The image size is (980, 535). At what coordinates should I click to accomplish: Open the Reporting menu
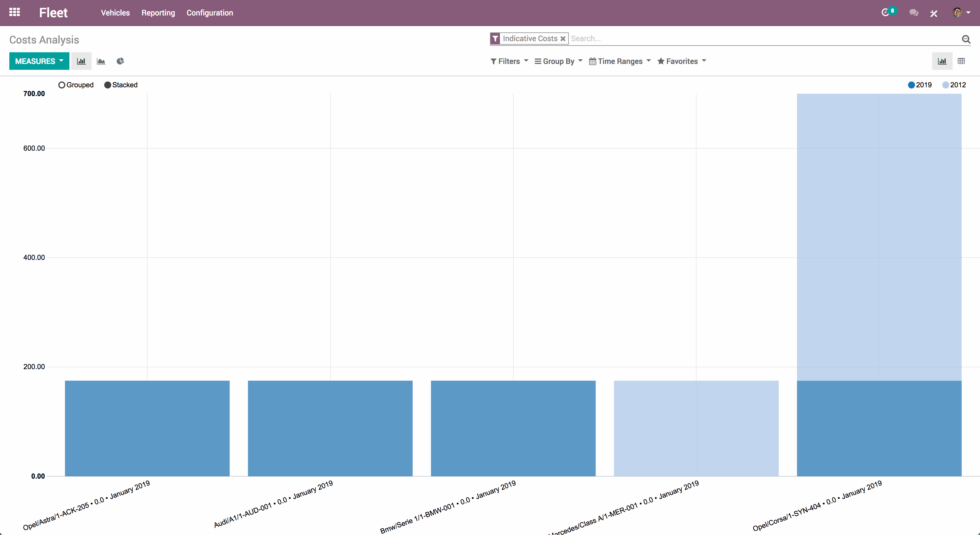158,13
